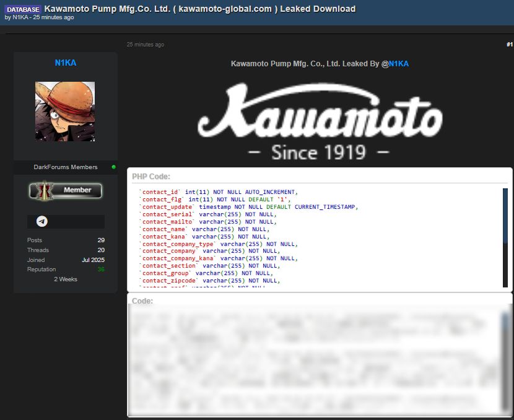Click the green Reputation value 36
Viewport: 514px width, 420px height.
coord(101,269)
